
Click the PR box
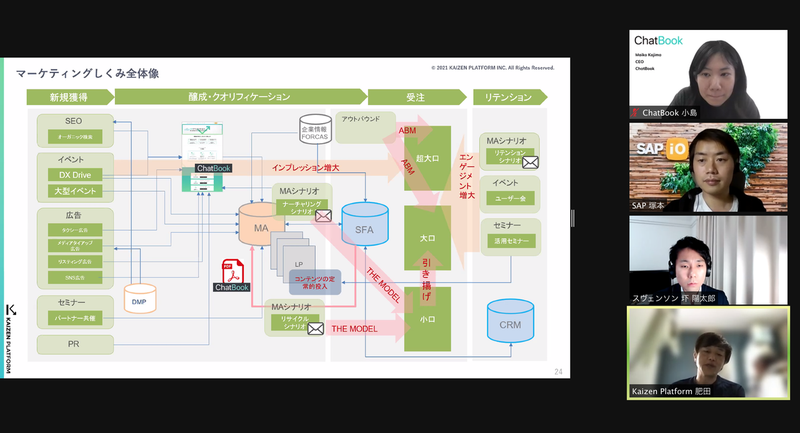[x=75, y=344]
